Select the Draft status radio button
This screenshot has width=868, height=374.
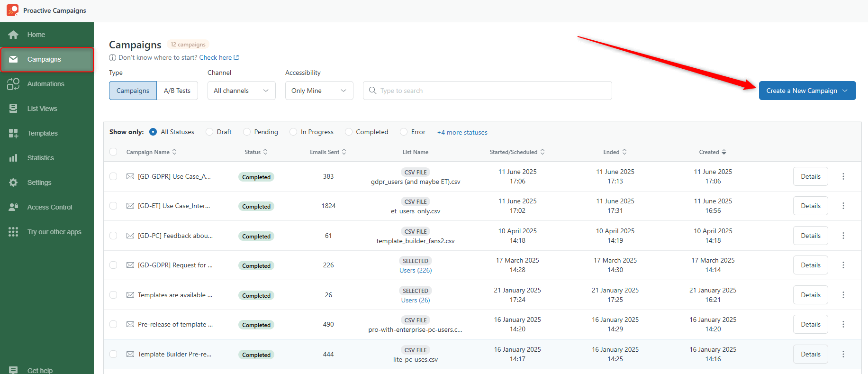click(x=209, y=132)
